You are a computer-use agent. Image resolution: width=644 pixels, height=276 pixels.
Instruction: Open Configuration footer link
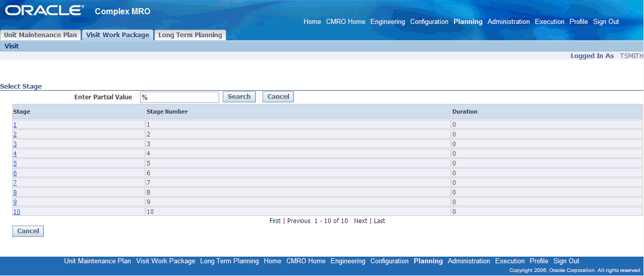(389, 261)
